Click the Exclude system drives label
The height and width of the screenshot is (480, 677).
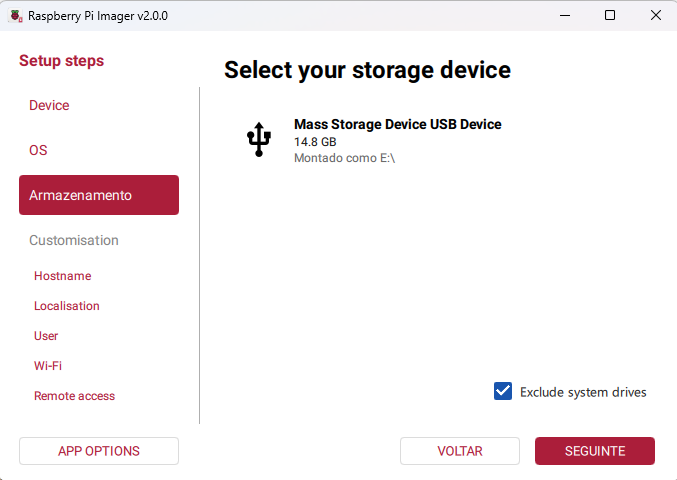(x=583, y=392)
